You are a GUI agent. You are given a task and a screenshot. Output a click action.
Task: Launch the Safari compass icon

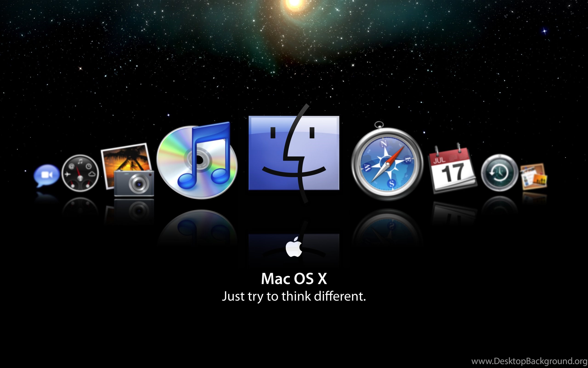[x=387, y=161]
